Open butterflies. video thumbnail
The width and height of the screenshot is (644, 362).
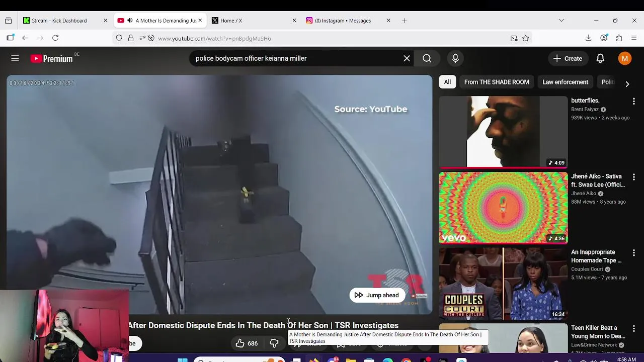[503, 132]
